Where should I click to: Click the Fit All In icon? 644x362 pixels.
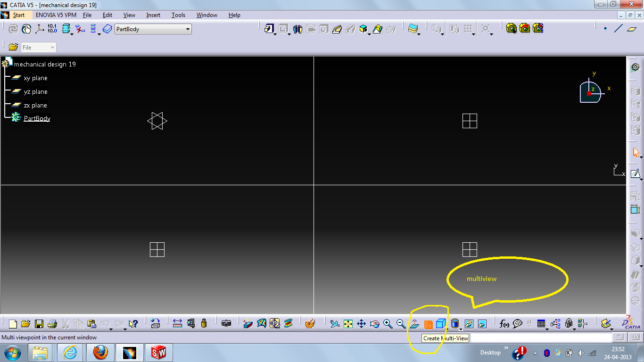coord(348,324)
